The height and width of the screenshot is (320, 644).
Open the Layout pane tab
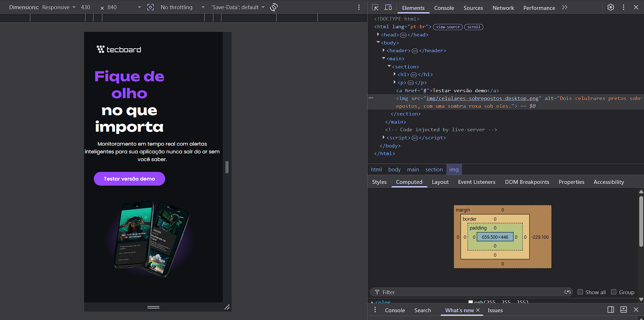[440, 182]
